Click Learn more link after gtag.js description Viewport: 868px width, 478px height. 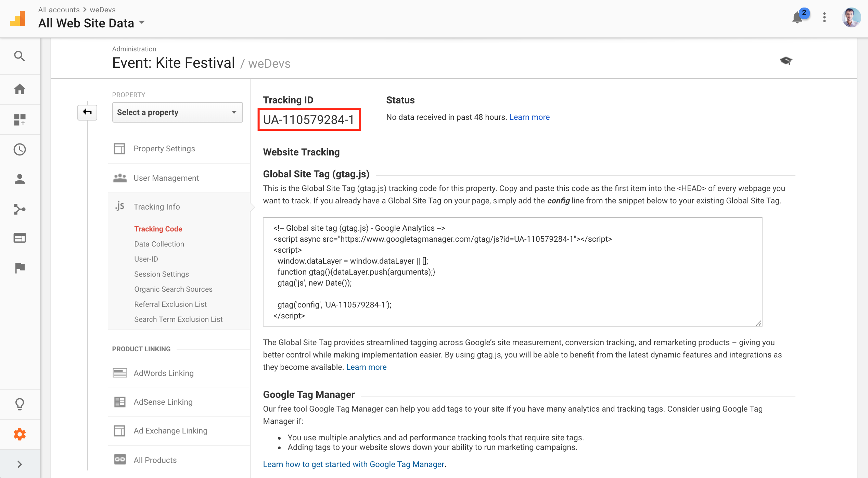366,367
